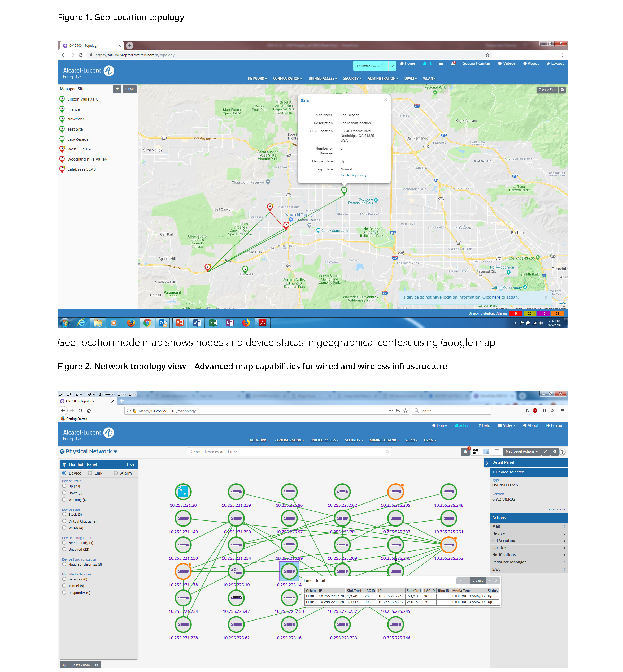Click the Go To Topology link
The width and height of the screenshot is (623, 672).
pyautogui.click(x=353, y=175)
